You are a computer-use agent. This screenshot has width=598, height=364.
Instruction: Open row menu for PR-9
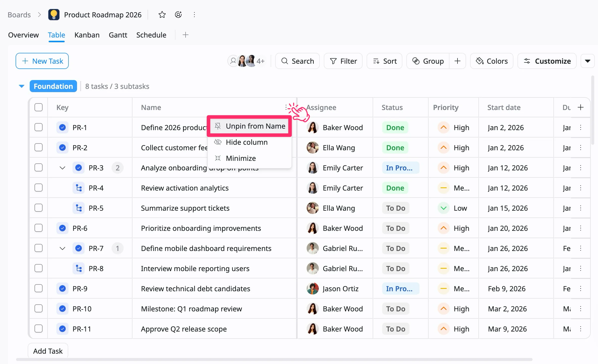(581, 288)
